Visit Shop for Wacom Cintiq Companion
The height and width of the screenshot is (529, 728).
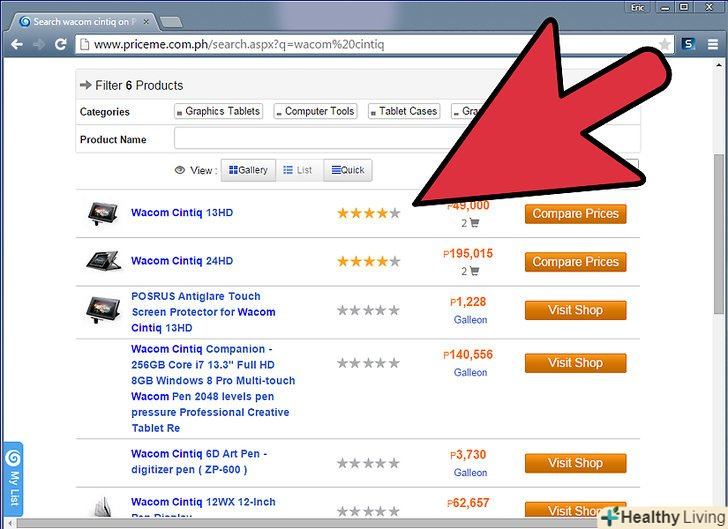tap(576, 363)
